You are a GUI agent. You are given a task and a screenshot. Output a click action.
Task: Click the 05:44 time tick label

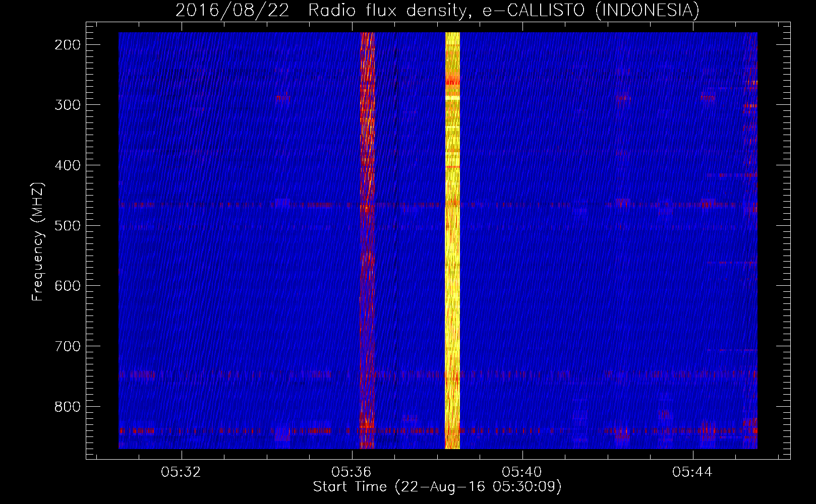pos(692,472)
